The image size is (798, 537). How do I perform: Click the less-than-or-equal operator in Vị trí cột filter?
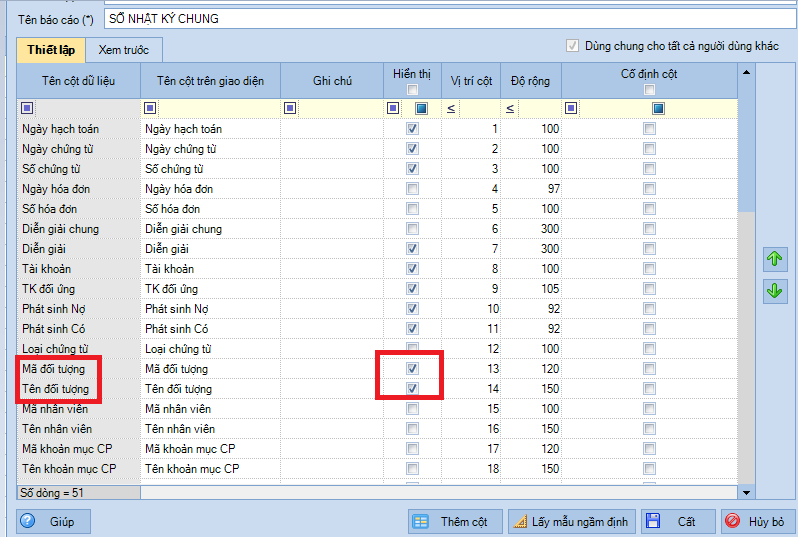[451, 108]
